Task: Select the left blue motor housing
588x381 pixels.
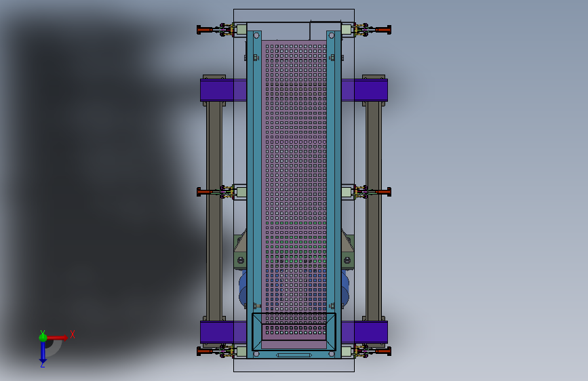Action: tap(243, 287)
